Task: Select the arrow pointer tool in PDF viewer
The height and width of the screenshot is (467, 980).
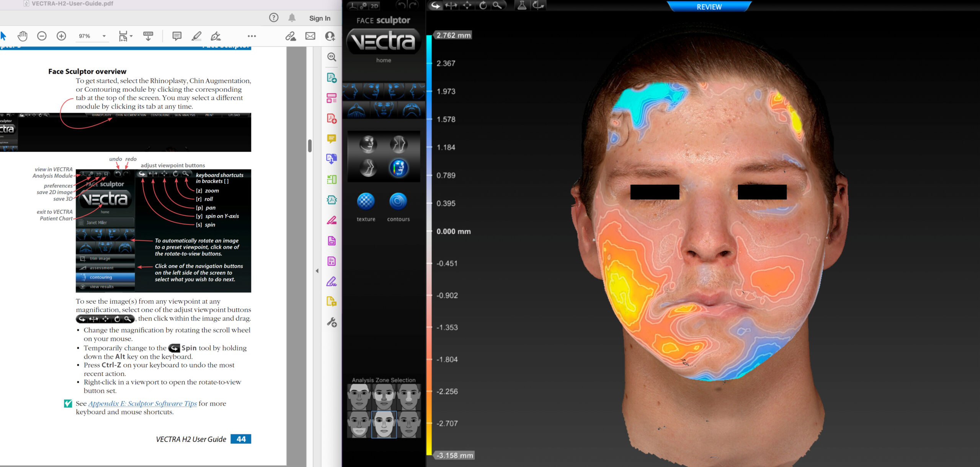Action: point(4,36)
